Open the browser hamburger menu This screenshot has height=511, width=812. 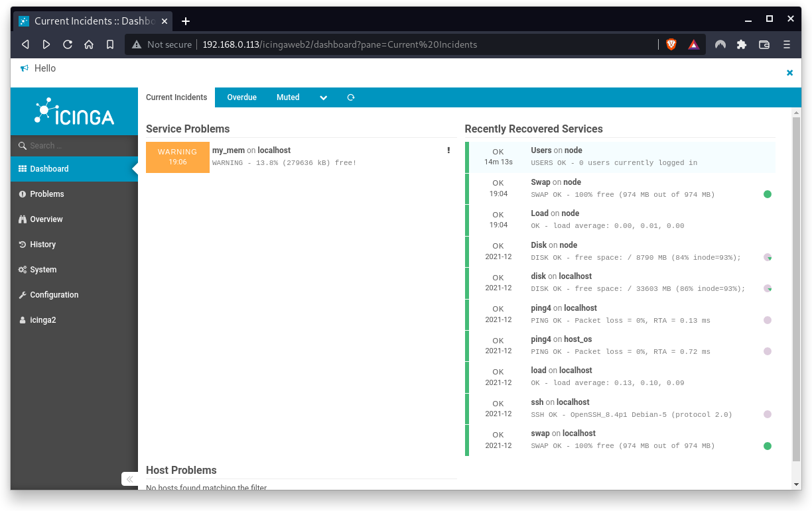[x=786, y=44]
